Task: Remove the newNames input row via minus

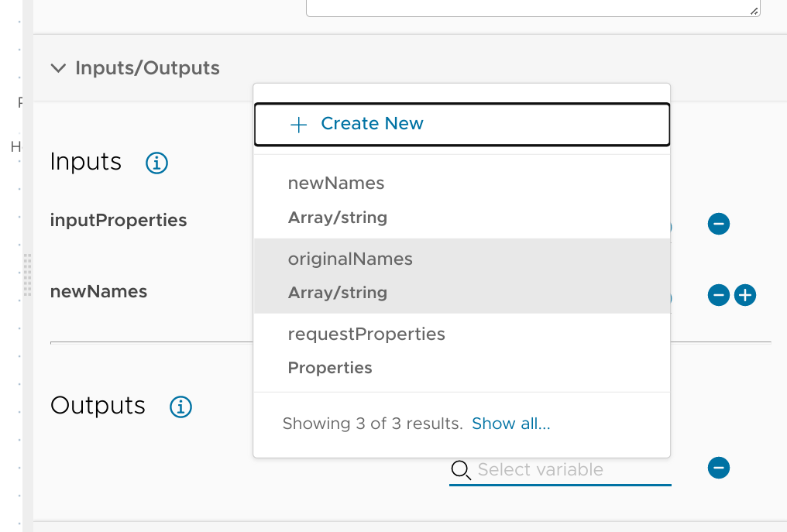Action: click(718, 295)
